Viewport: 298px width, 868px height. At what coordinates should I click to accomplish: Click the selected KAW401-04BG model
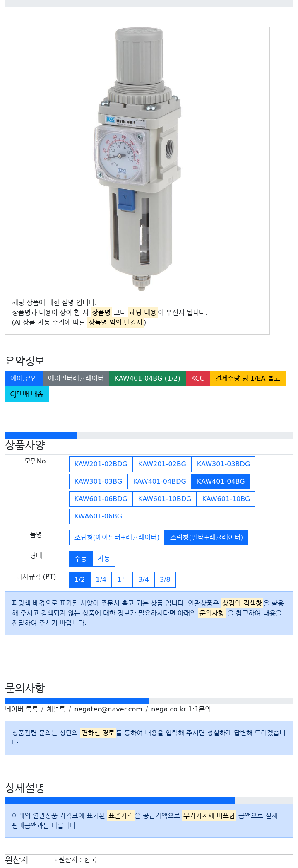[x=221, y=482]
